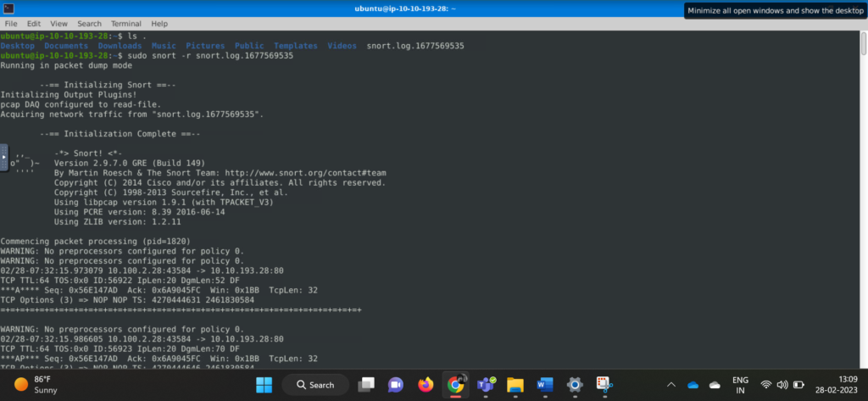Screen dimensions: 868x401
Task: Switch to Microsoft Word in the taskbar
Action: (x=544, y=385)
